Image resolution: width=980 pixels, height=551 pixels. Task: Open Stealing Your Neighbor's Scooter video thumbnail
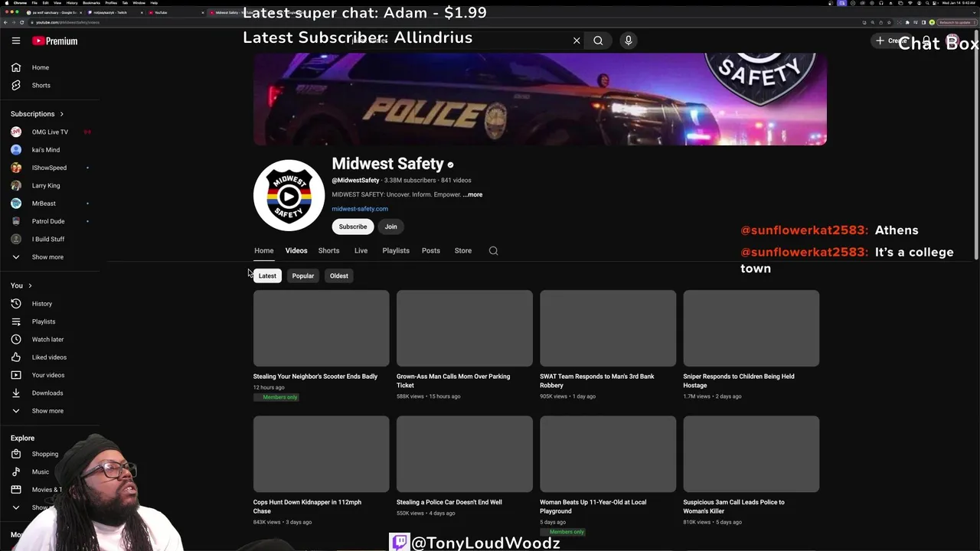point(322,328)
